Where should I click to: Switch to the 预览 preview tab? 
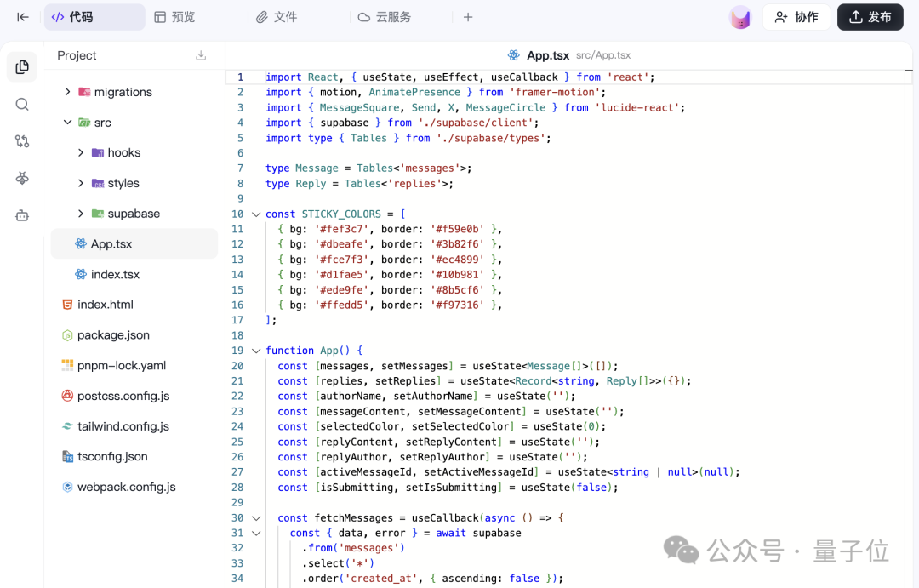coord(174,16)
